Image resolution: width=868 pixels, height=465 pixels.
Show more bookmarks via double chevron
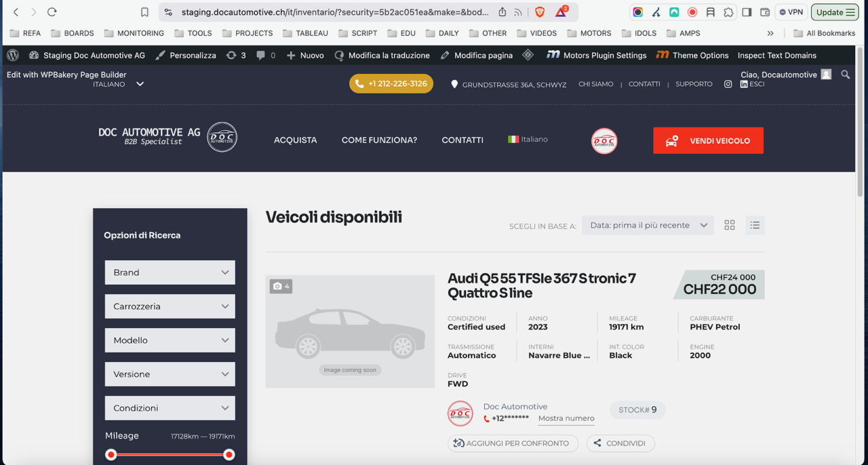tap(770, 33)
